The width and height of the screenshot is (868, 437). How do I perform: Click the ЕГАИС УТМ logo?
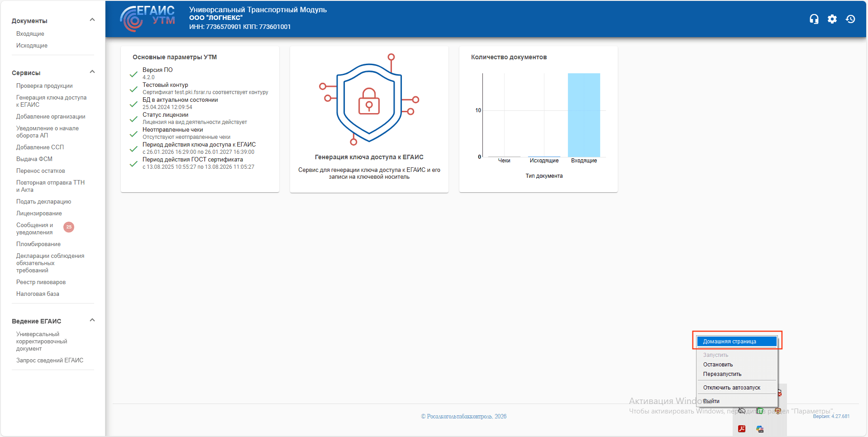[148, 19]
